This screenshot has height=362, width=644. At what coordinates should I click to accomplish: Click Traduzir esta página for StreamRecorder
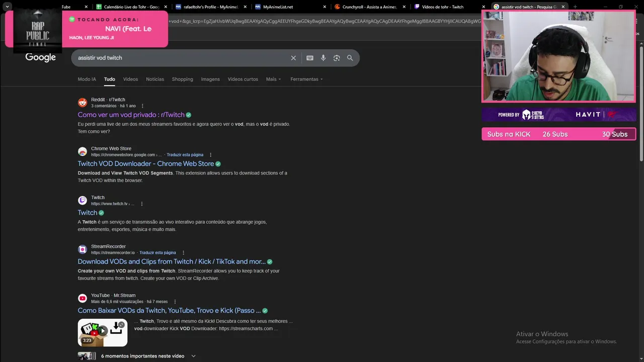click(157, 252)
